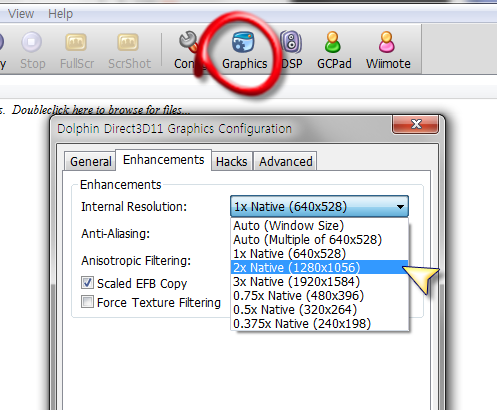Open GCPad controller settings icon
497x410 pixels.
point(334,50)
